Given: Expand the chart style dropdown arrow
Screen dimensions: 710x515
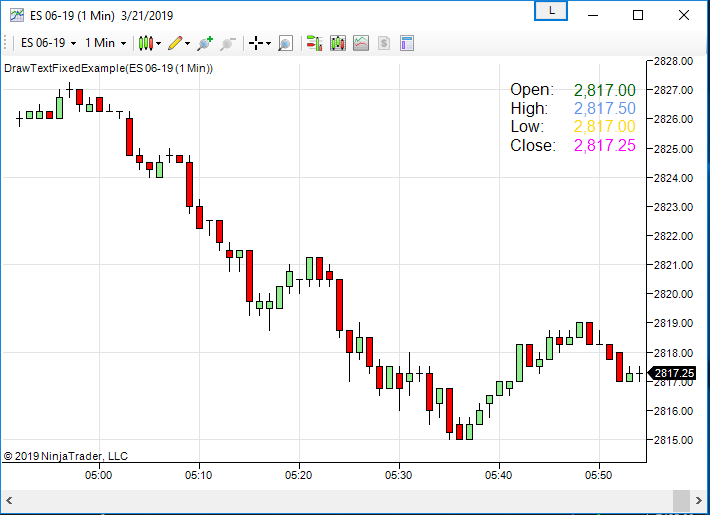Looking at the screenshot, I should [x=158, y=43].
